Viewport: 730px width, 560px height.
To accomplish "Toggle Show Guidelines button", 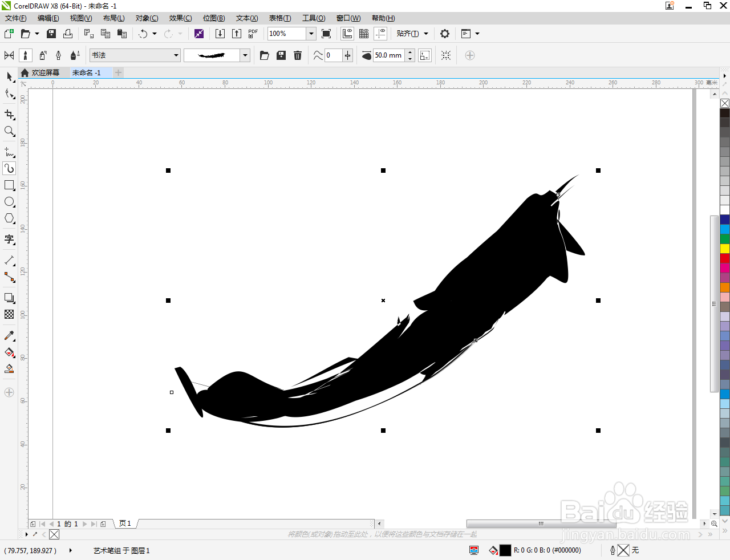I will point(380,34).
